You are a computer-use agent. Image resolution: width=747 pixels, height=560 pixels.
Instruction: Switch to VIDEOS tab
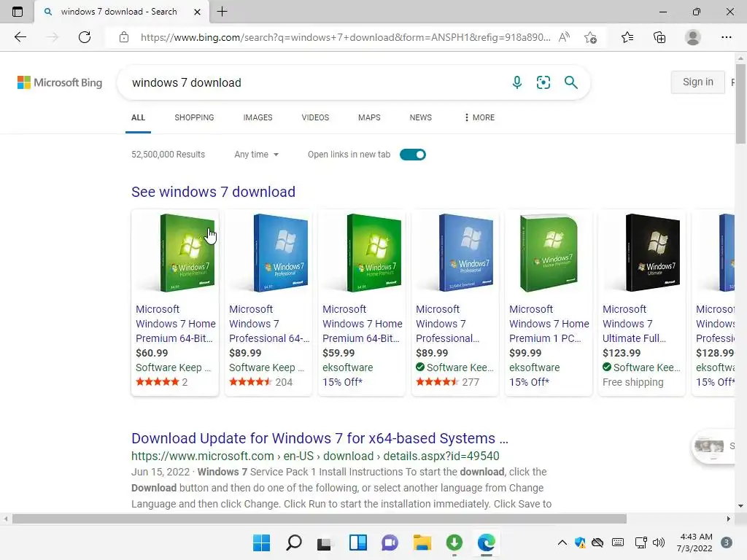tap(315, 117)
